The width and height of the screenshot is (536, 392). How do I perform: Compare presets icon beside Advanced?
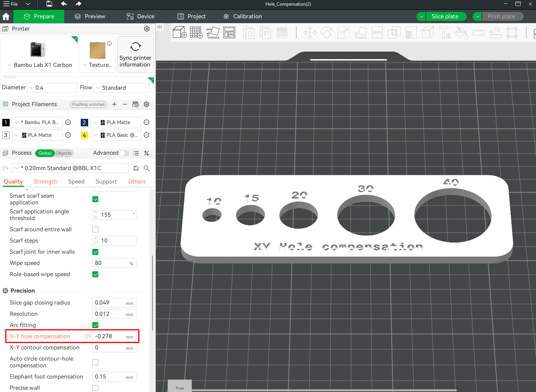tap(147, 153)
